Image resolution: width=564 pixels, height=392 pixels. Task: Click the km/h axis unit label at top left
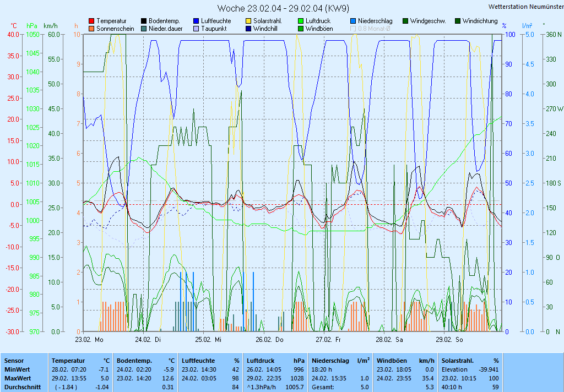[50, 26]
